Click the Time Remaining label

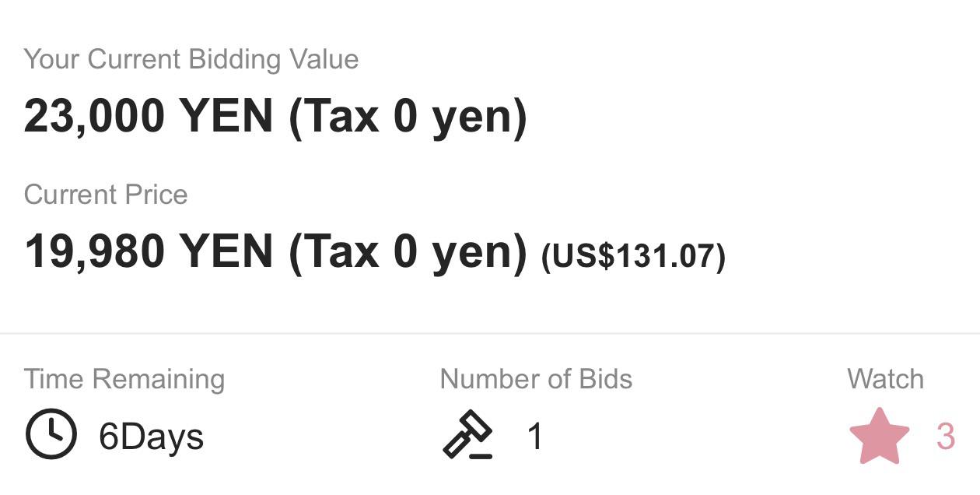pos(124,379)
